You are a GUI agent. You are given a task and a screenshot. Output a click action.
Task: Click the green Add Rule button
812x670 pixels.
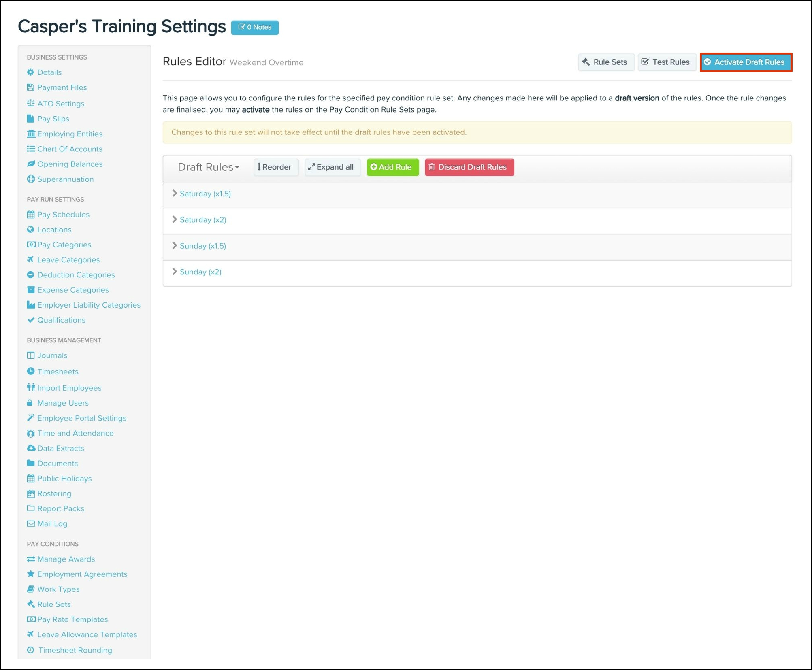[392, 167]
